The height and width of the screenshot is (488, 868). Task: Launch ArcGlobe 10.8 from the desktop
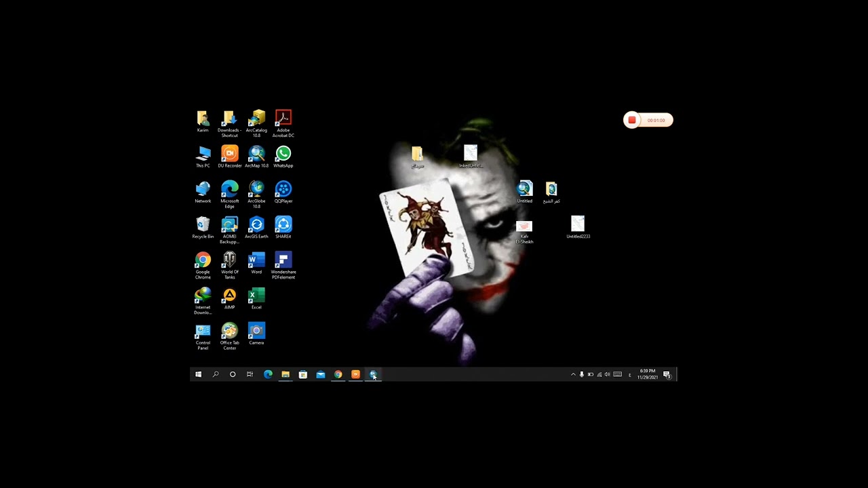pyautogui.click(x=256, y=195)
